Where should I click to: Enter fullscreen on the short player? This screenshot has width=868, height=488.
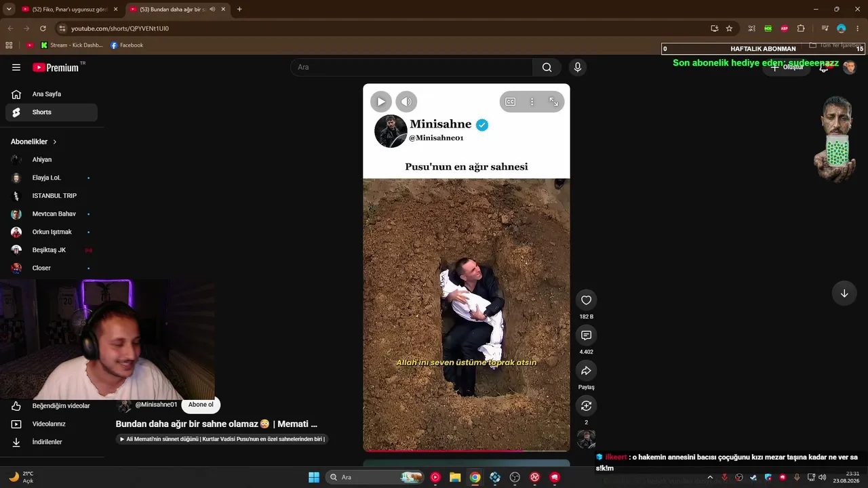click(x=554, y=102)
